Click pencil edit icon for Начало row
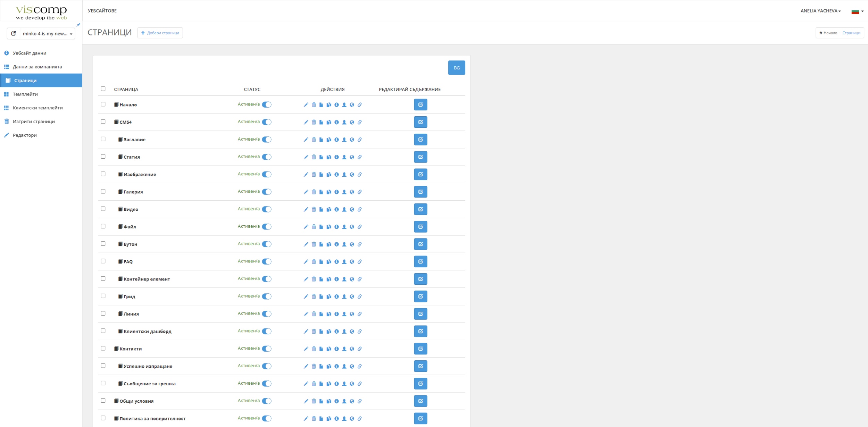868x427 pixels. (x=306, y=105)
